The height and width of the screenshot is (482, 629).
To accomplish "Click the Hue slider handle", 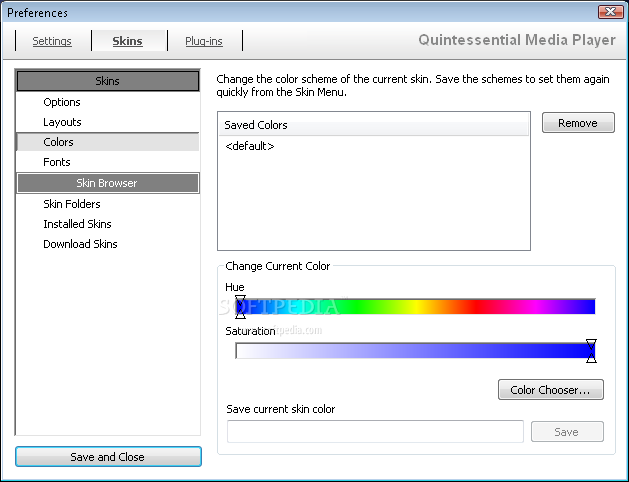I will pos(240,307).
